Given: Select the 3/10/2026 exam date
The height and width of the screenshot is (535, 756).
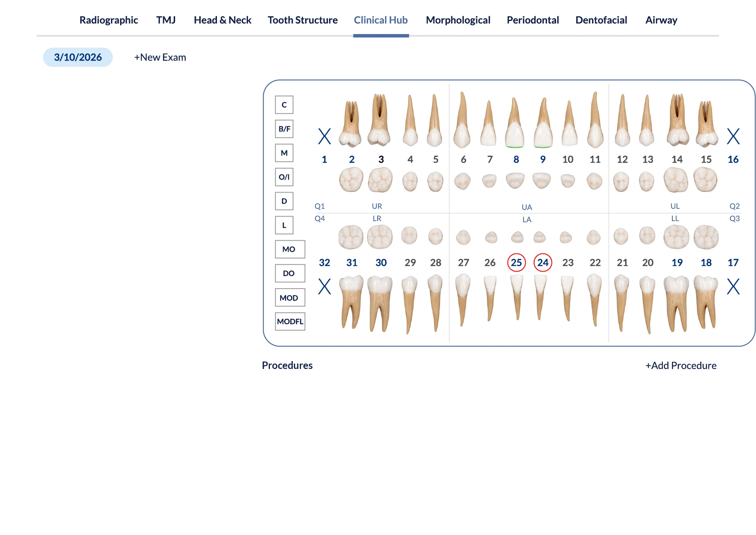Looking at the screenshot, I should pos(78,57).
